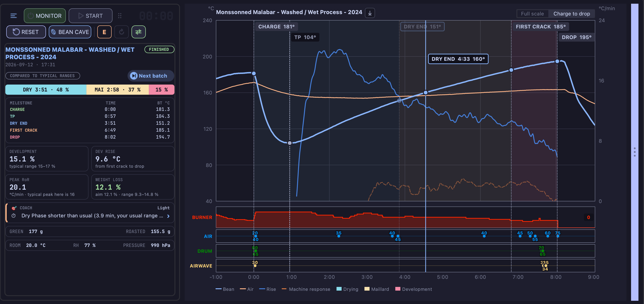
Task: Click the Next batch button
Action: 151,76
